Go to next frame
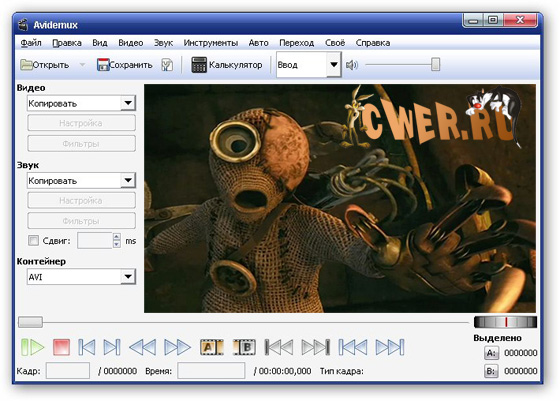560x401 pixels. [112, 347]
